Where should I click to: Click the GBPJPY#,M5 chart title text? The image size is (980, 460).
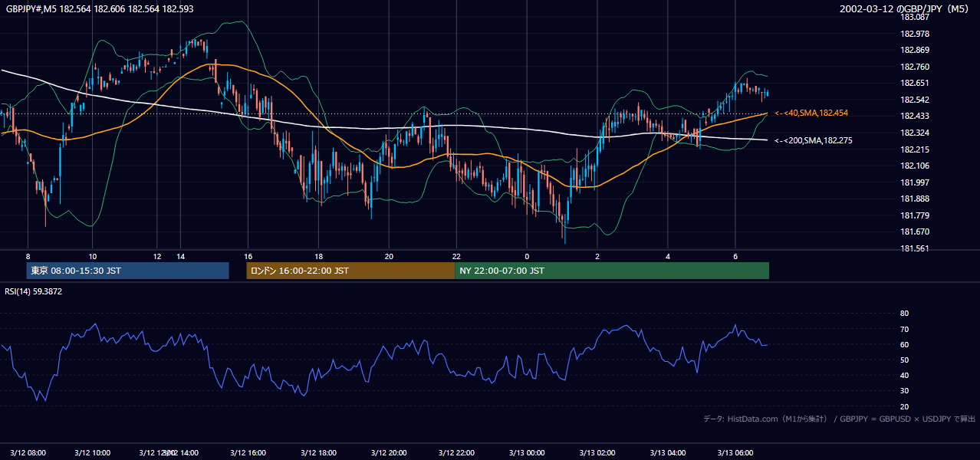tap(99, 9)
